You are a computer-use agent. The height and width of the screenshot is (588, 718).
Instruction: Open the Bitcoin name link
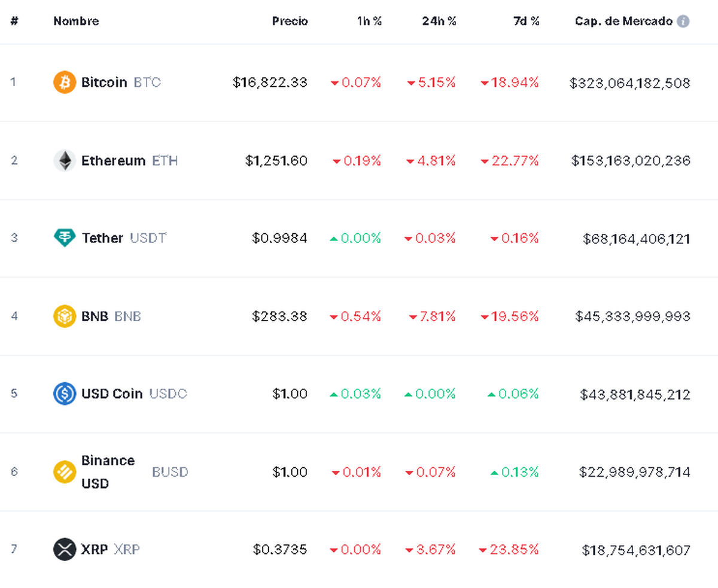104,83
